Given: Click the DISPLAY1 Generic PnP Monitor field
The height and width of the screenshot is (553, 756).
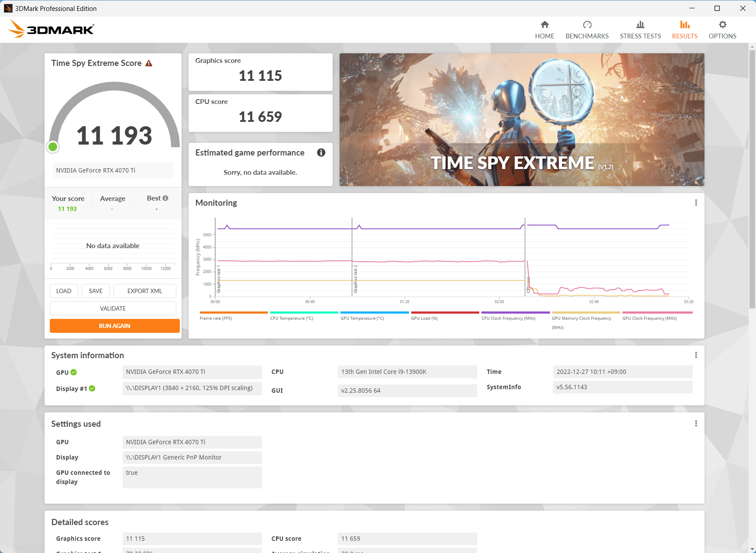Looking at the screenshot, I should 192,457.
